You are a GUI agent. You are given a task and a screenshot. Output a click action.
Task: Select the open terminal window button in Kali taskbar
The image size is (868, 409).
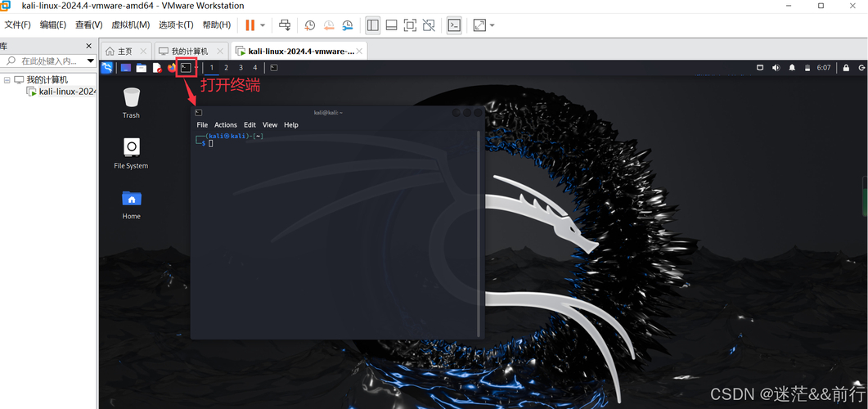pyautogui.click(x=273, y=68)
